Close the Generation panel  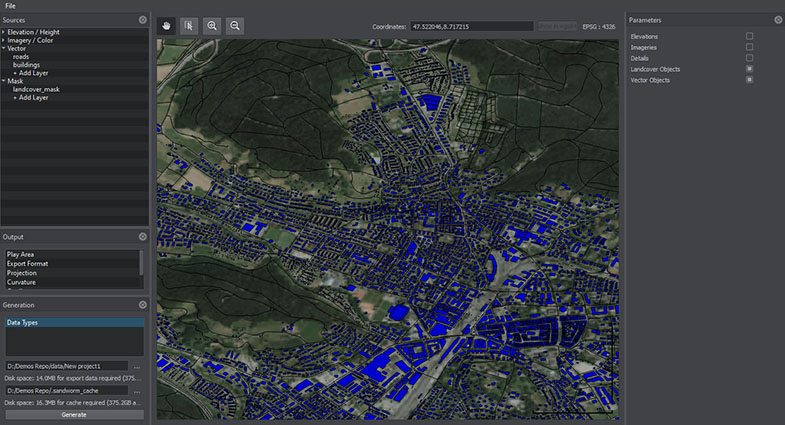(142, 305)
